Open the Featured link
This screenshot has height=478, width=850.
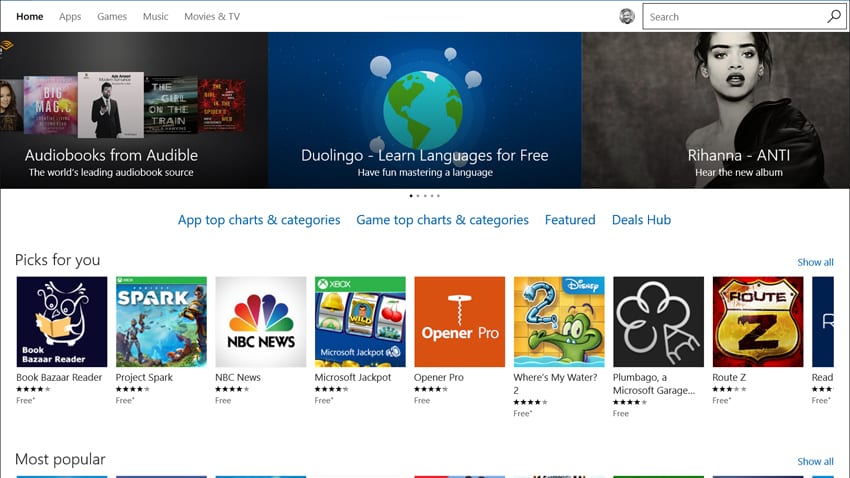[570, 219]
